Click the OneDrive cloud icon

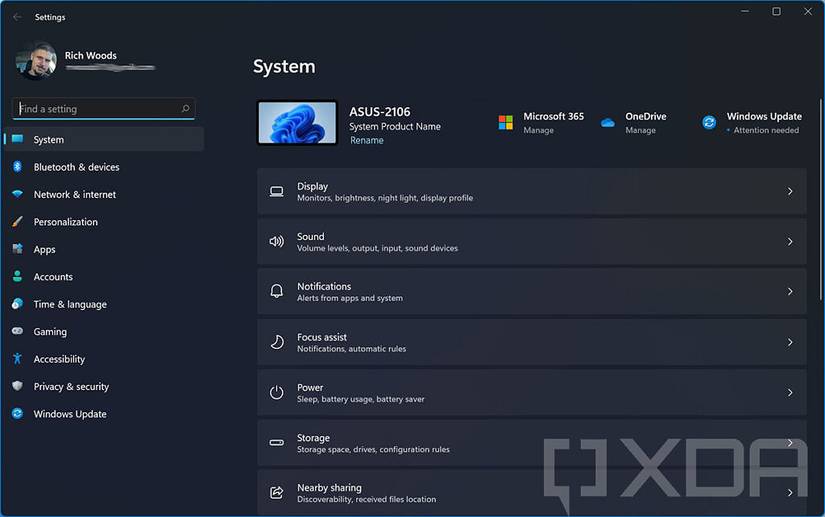click(608, 123)
